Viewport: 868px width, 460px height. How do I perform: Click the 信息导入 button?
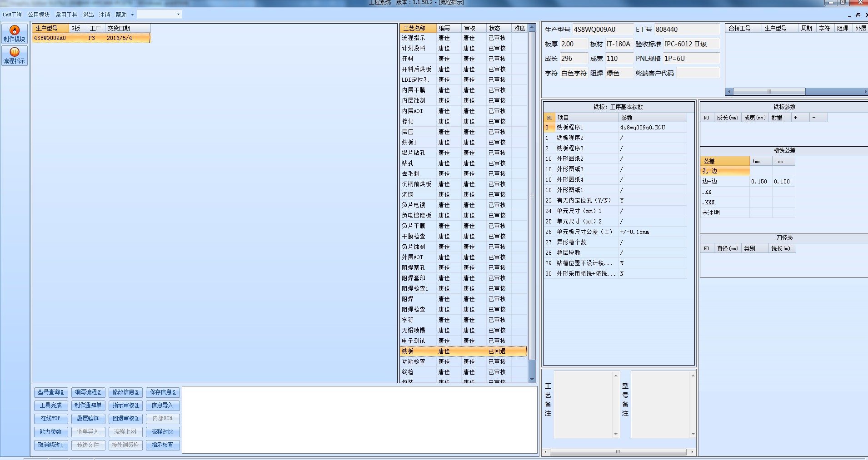(163, 406)
